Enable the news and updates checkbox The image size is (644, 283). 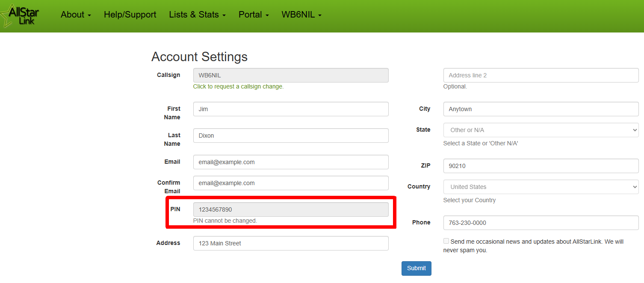click(x=446, y=241)
